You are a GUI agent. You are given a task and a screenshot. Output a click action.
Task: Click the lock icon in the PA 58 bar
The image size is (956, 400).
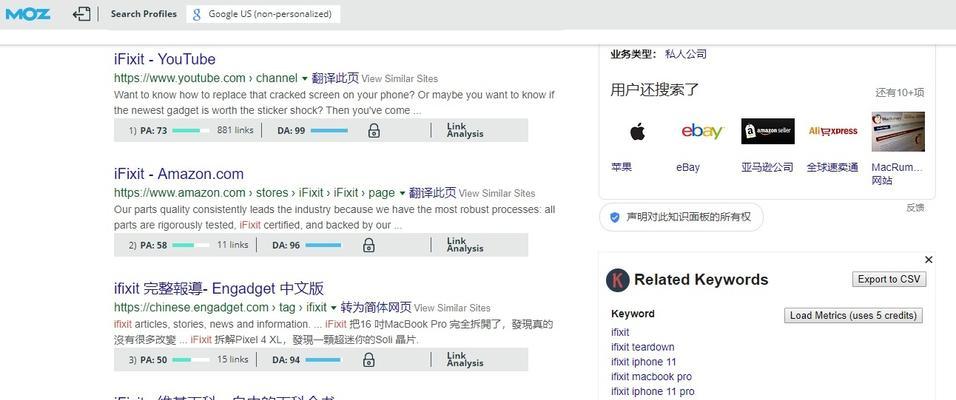pos(368,245)
